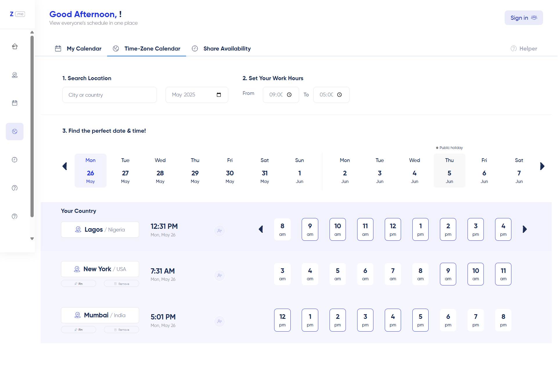This screenshot has height=392, width=559.
Task: Show later Lagos hours with the right arrow
Action: click(525, 229)
